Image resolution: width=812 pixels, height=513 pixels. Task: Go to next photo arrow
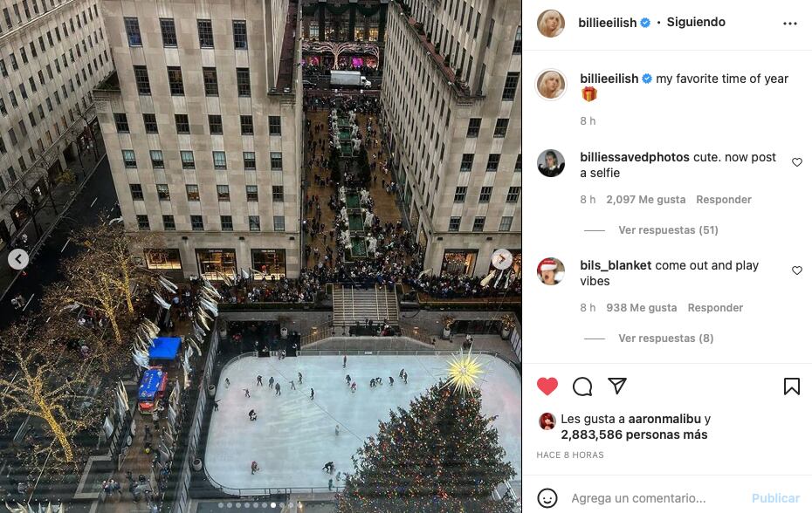(502, 259)
